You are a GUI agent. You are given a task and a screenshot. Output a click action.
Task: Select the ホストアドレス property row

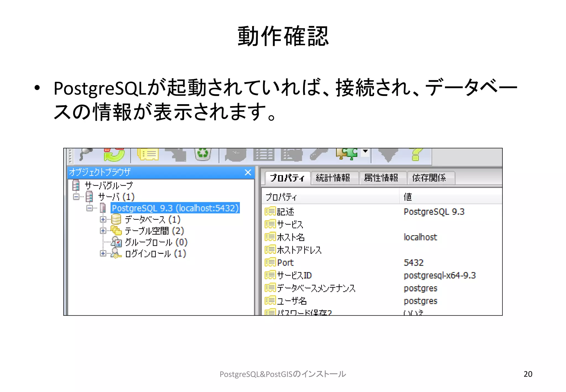coord(382,250)
